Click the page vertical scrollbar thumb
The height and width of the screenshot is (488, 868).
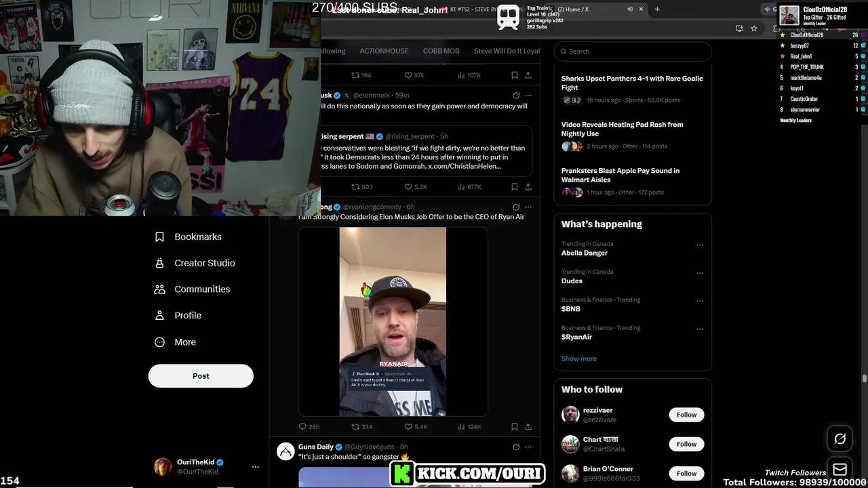pos(864,379)
